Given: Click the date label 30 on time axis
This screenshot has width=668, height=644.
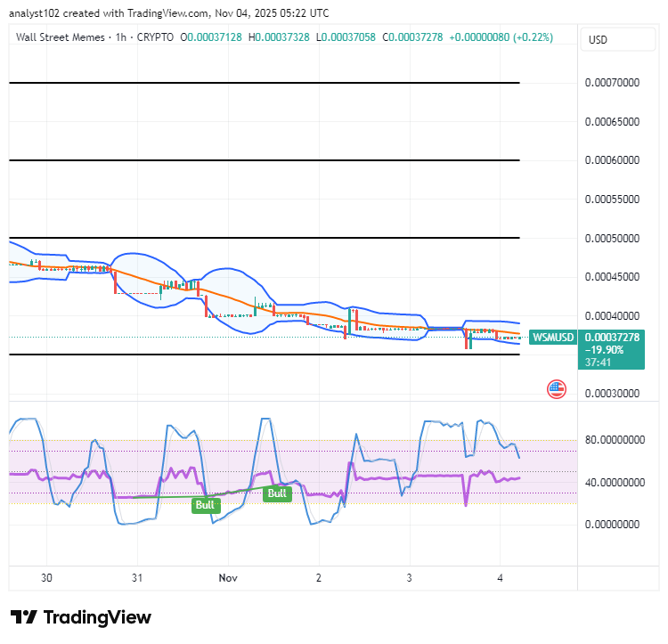Looking at the screenshot, I should 46,578.
